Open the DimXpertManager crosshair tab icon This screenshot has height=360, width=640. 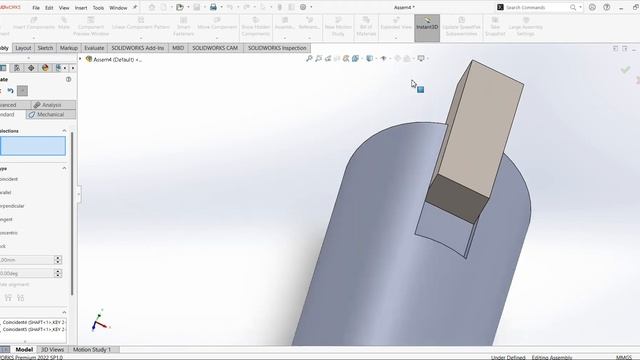(x=31, y=68)
